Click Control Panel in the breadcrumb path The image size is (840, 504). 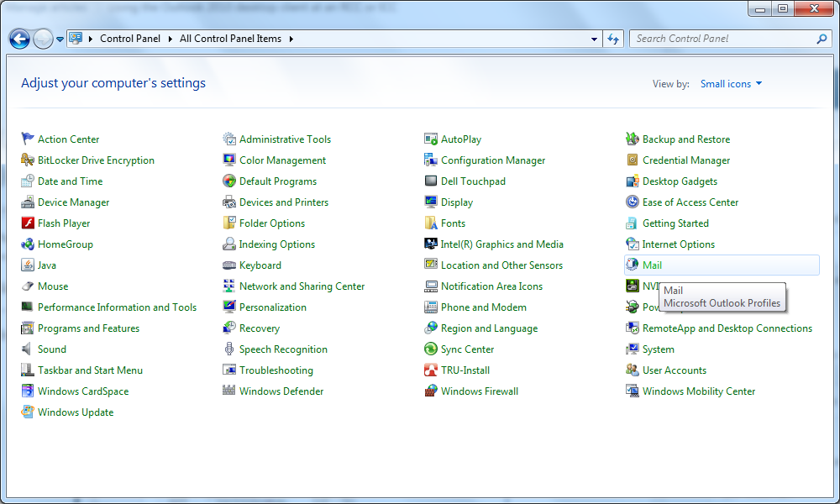[131, 39]
